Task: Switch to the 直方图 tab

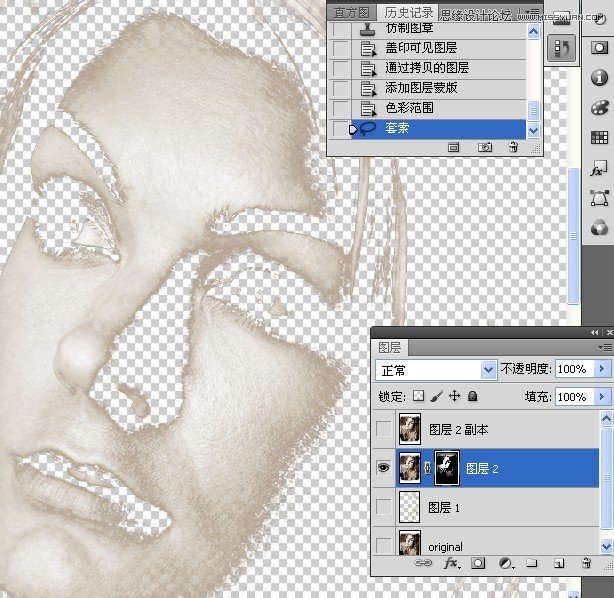Action: click(x=351, y=13)
